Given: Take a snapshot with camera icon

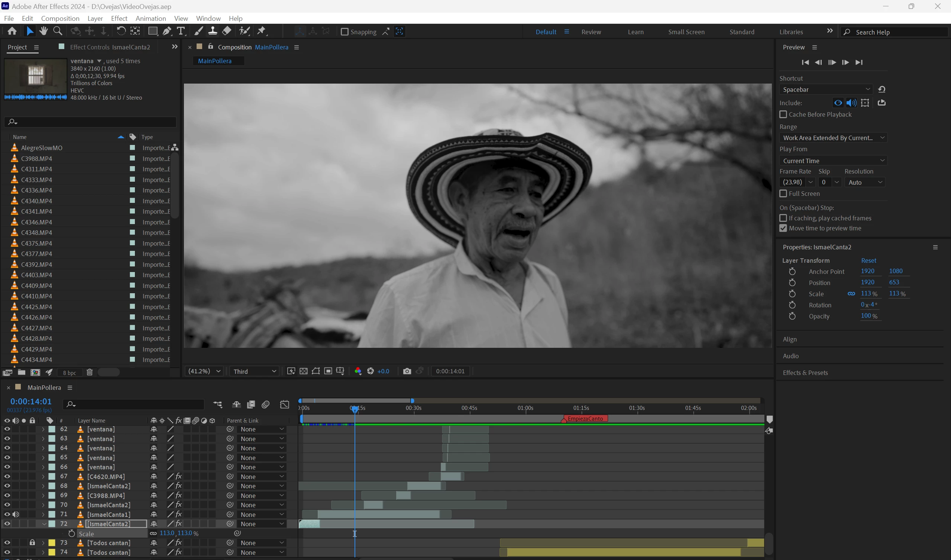Looking at the screenshot, I should click(x=407, y=371).
